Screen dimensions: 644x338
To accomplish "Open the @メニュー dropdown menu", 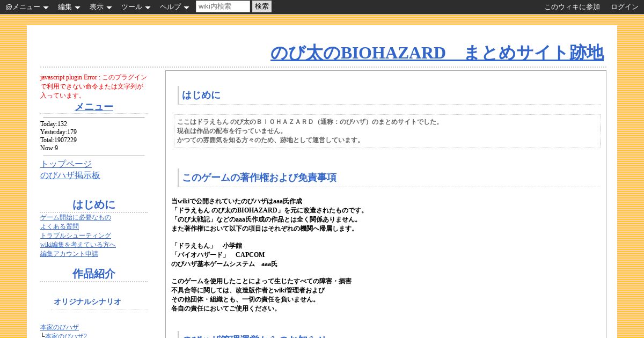I will (27, 7).
